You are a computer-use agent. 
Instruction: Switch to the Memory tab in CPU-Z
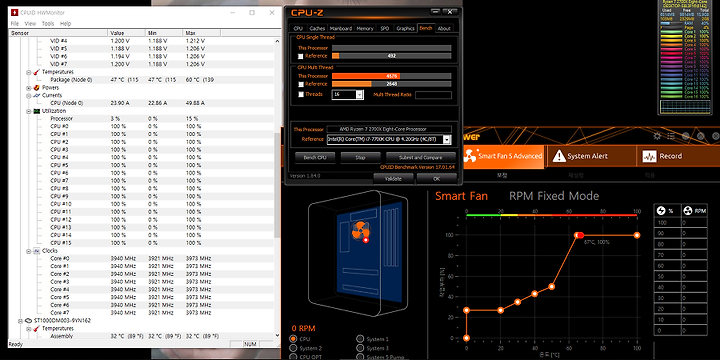(365, 28)
